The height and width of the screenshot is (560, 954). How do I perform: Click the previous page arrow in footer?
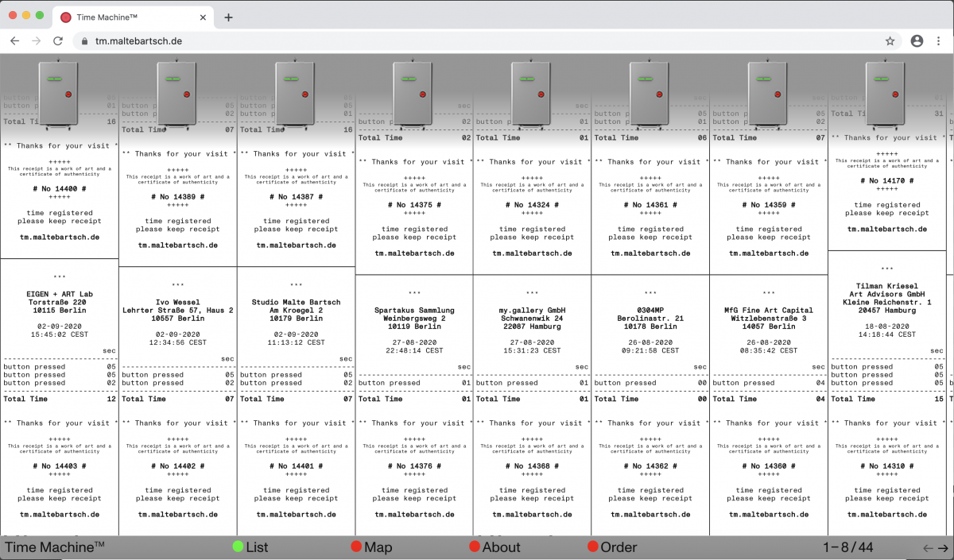(x=928, y=547)
